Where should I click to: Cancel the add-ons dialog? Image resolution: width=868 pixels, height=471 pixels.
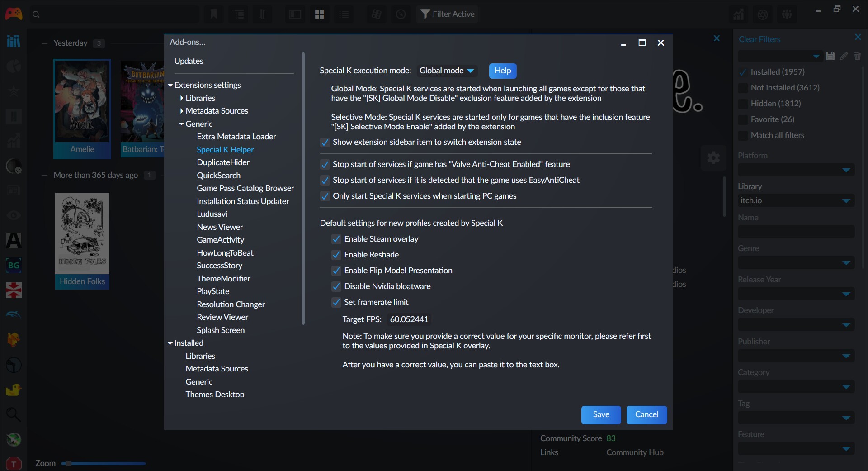click(x=646, y=415)
